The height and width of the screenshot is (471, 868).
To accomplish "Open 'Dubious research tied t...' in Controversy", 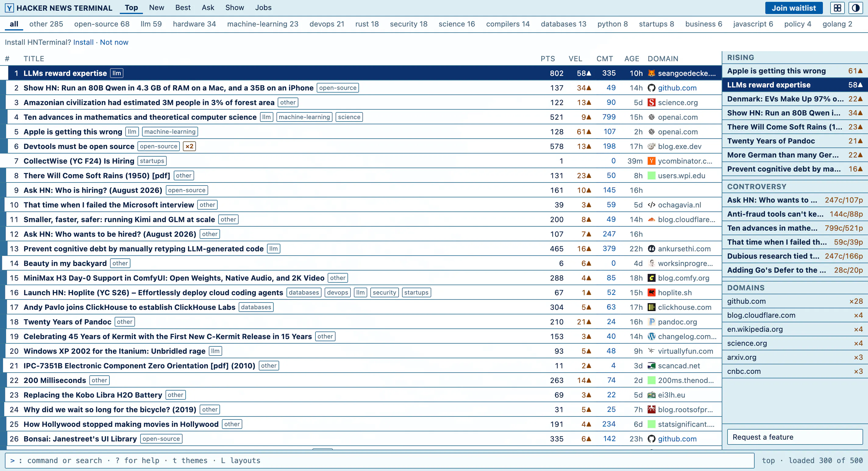I will pyautogui.click(x=795, y=256).
